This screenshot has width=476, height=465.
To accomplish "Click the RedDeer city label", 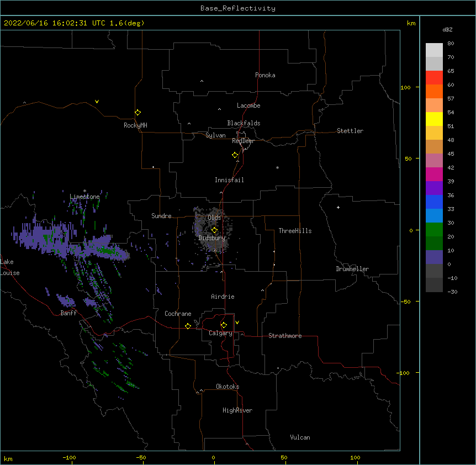I will pyautogui.click(x=243, y=141).
